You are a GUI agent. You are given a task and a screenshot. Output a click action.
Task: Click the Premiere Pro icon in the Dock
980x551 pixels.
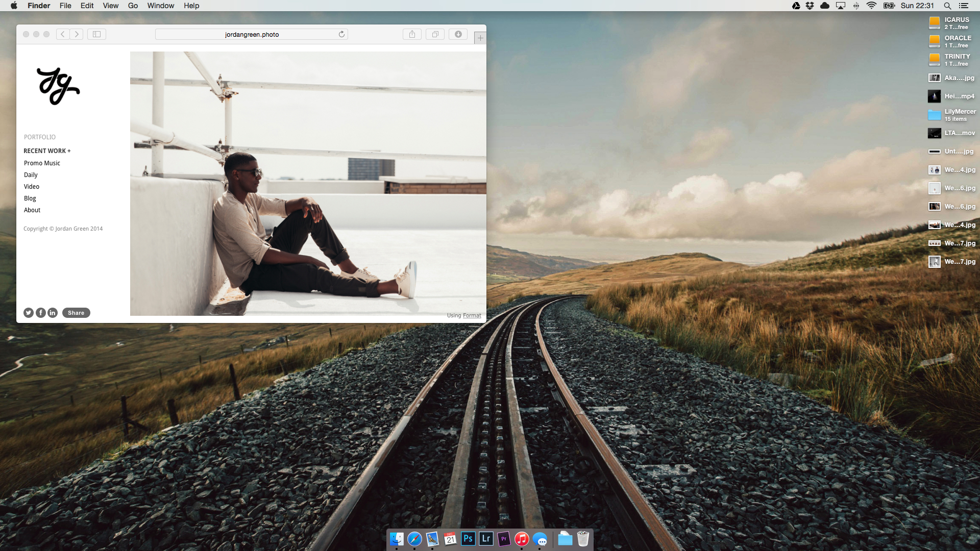[x=504, y=538]
